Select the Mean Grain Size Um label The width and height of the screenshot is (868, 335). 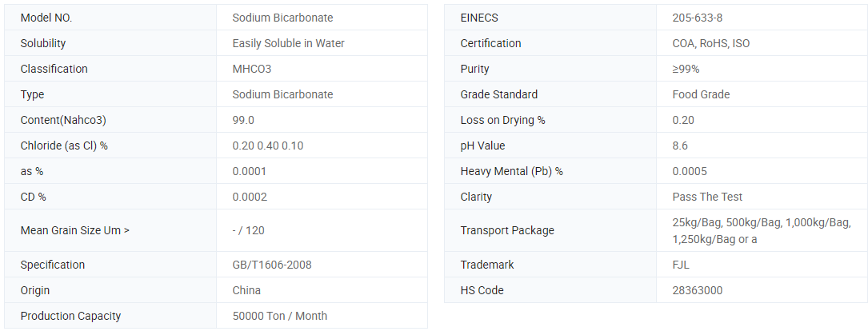point(74,230)
